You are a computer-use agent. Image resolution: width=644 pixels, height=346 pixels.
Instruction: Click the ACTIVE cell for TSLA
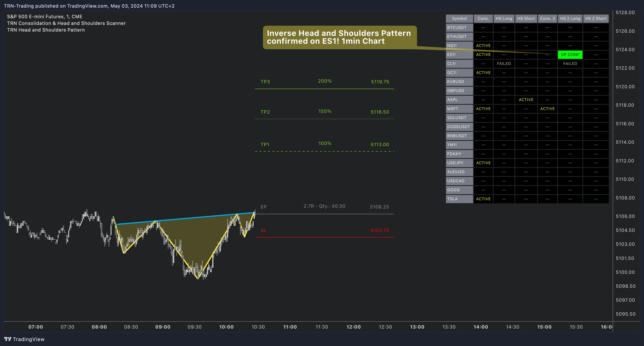click(x=483, y=199)
